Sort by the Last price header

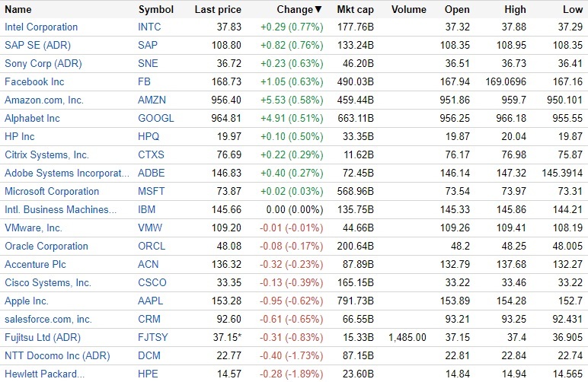(218, 10)
